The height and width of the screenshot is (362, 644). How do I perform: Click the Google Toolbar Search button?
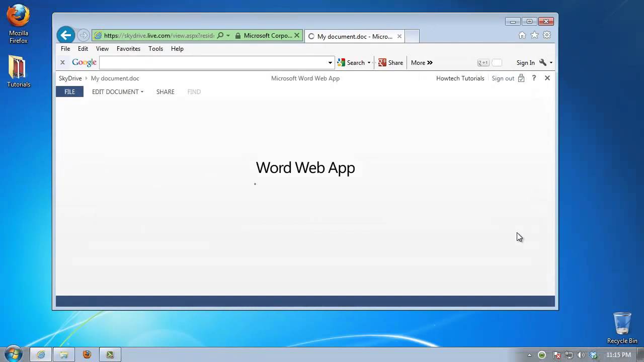351,63
